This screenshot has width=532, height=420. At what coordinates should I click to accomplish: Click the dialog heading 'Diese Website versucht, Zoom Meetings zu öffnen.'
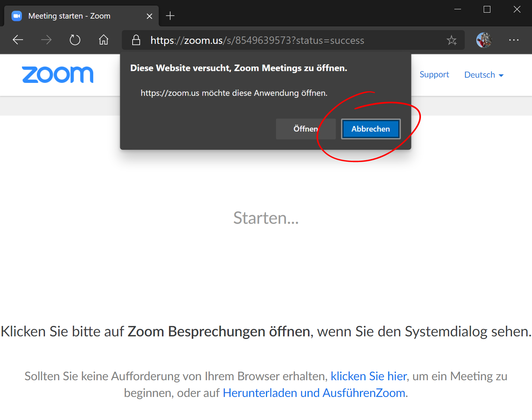(239, 68)
